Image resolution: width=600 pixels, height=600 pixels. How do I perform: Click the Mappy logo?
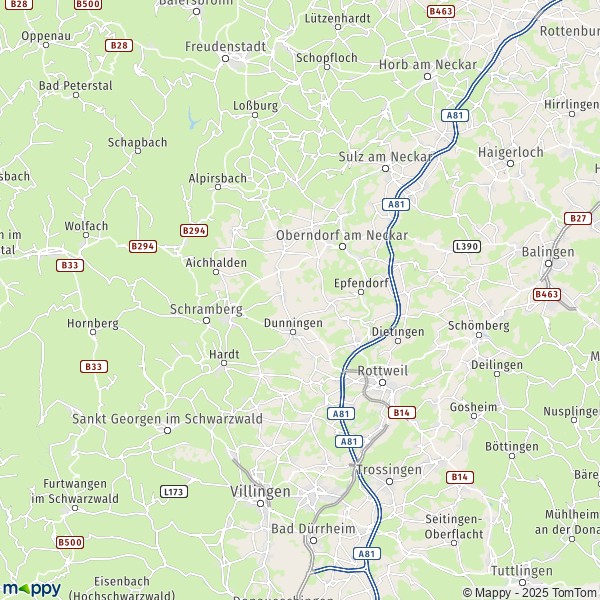click(32, 589)
